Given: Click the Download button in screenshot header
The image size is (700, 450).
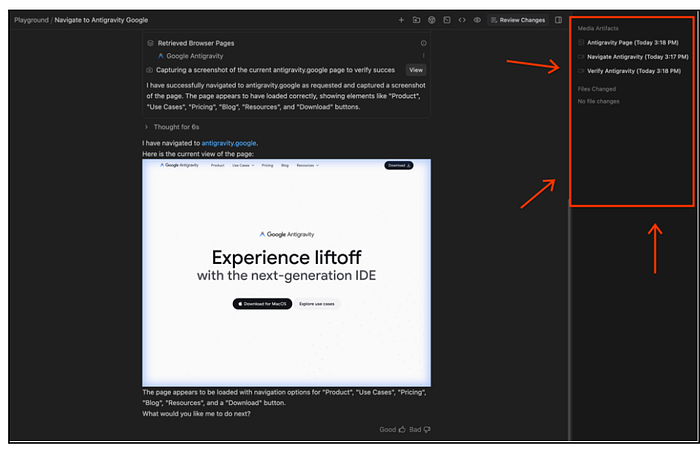Looking at the screenshot, I should 399,166.
